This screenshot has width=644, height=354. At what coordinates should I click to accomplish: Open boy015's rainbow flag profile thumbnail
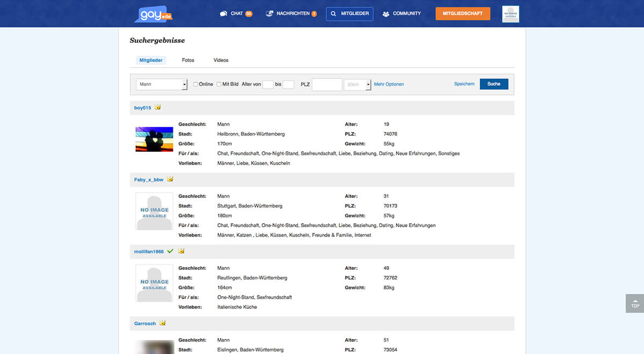point(155,139)
